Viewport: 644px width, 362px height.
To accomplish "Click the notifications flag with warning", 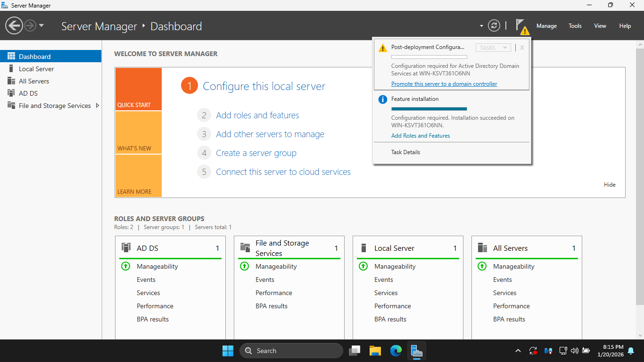I will pyautogui.click(x=521, y=26).
